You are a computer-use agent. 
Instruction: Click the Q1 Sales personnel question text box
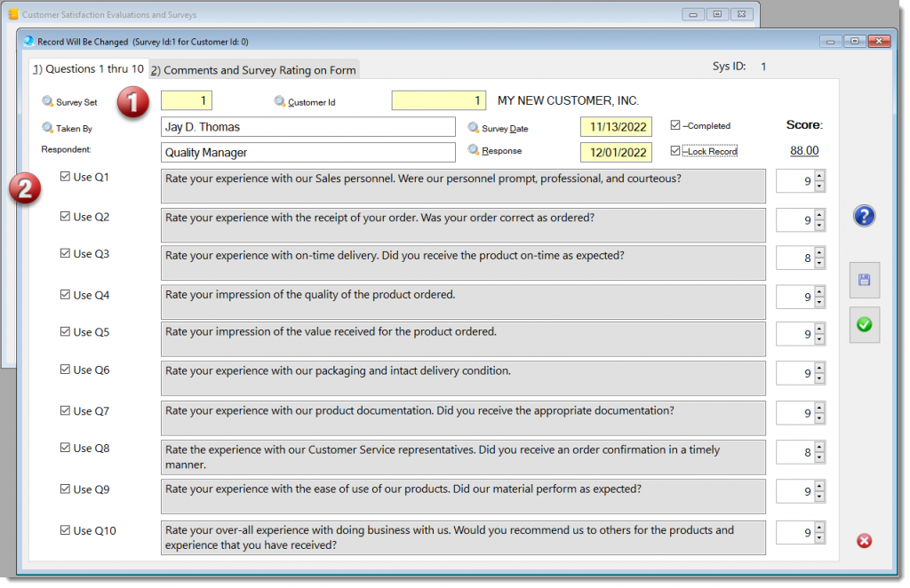tap(463, 187)
